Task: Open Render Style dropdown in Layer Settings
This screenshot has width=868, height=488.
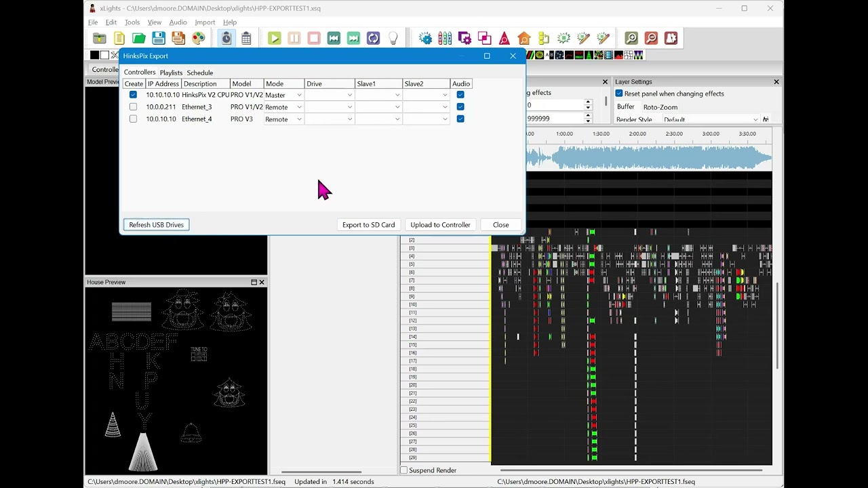Action: pyautogui.click(x=711, y=120)
